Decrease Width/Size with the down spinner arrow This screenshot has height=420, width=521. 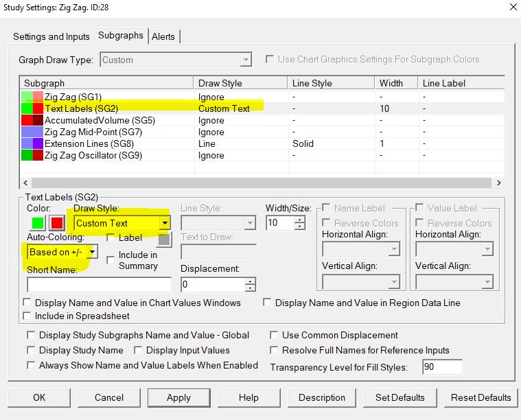point(300,226)
